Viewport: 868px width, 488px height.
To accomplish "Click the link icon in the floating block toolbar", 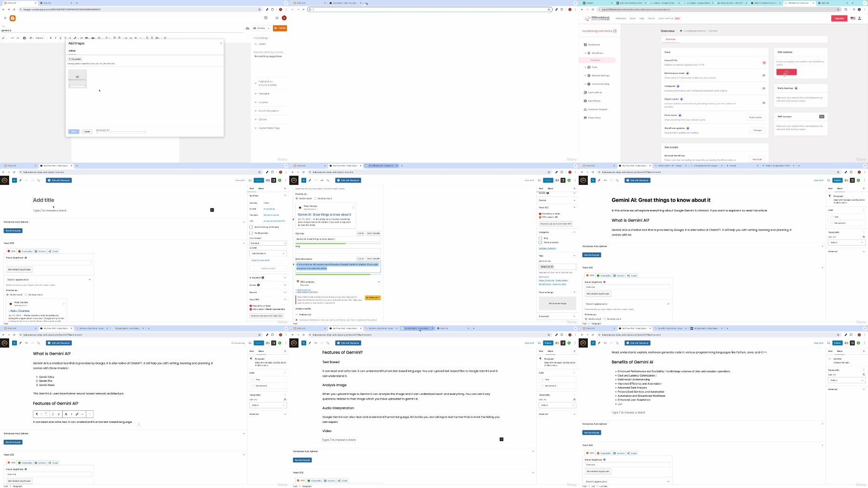I will pyautogui.click(x=77, y=414).
